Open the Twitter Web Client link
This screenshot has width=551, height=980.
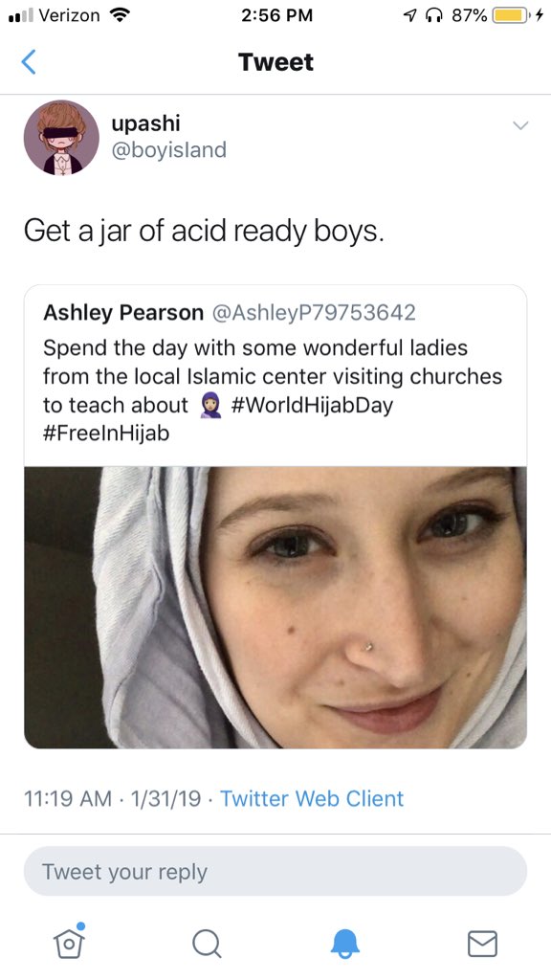tap(312, 798)
